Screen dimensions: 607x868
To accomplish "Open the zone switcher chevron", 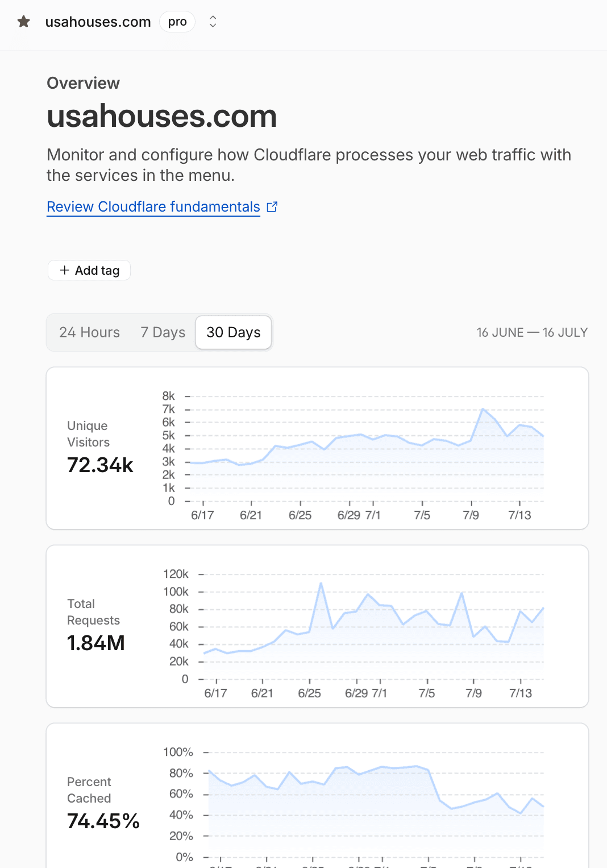I will [x=213, y=22].
